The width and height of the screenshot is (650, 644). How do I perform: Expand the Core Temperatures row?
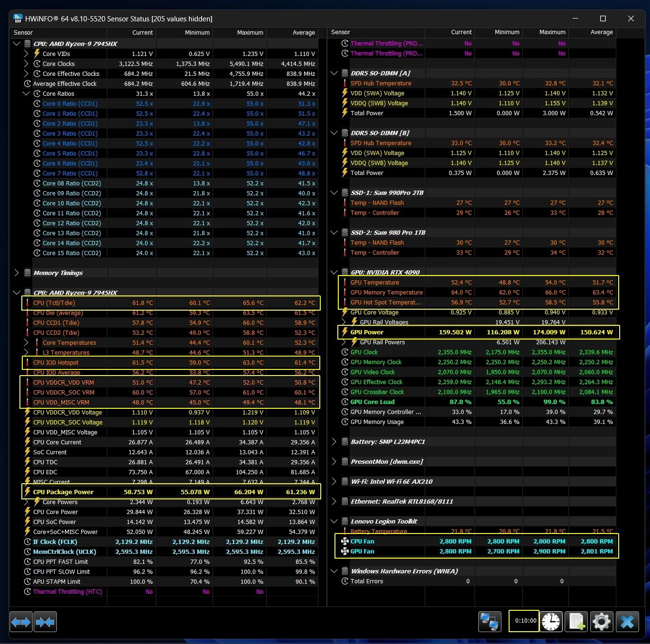(26, 342)
